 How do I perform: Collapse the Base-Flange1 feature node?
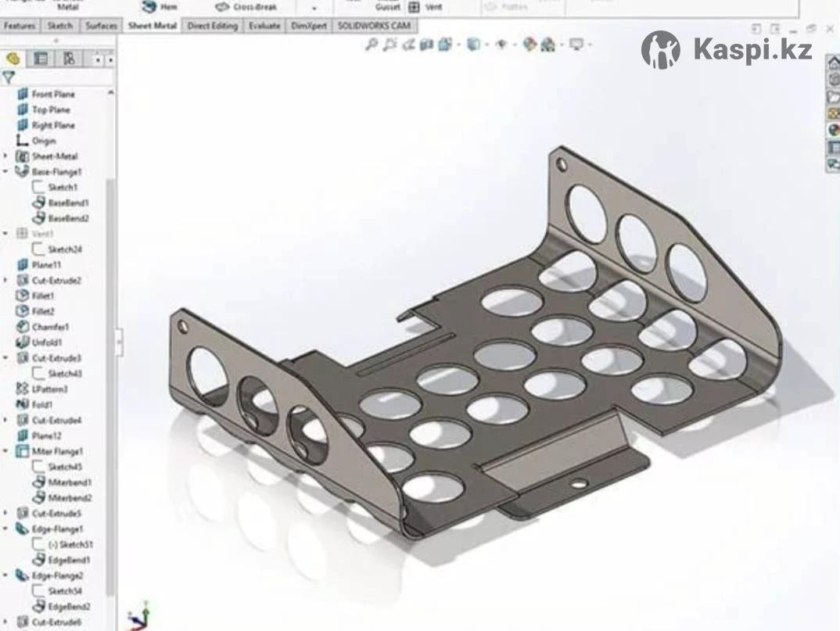tap(5, 171)
